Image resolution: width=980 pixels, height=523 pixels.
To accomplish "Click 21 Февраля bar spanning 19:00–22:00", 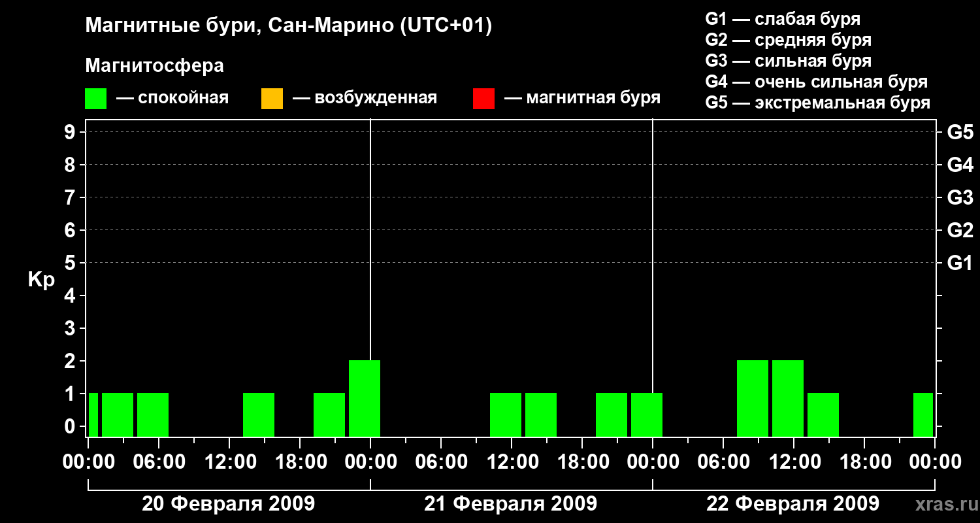I will coord(612,414).
